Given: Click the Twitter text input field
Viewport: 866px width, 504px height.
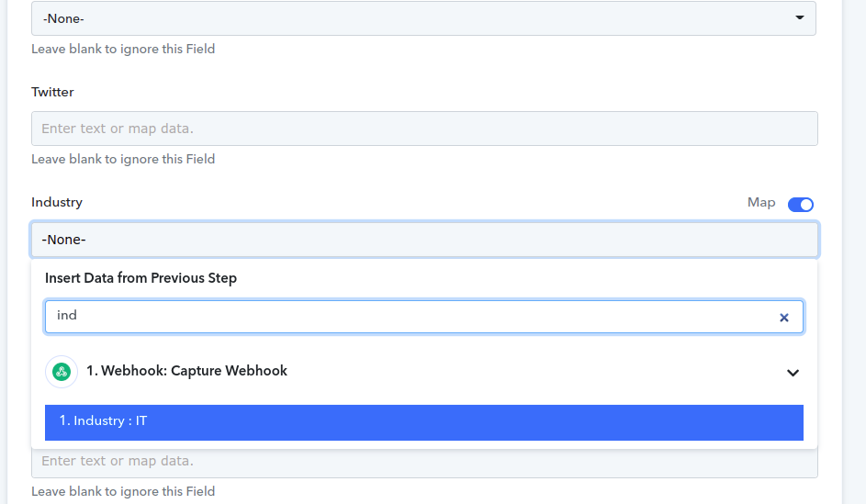Looking at the screenshot, I should 424,129.
